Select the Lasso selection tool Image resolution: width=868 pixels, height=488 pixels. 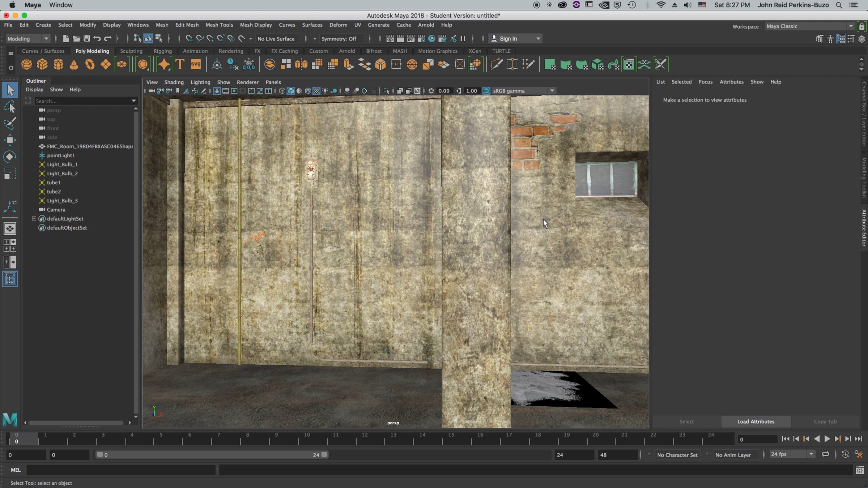10,107
